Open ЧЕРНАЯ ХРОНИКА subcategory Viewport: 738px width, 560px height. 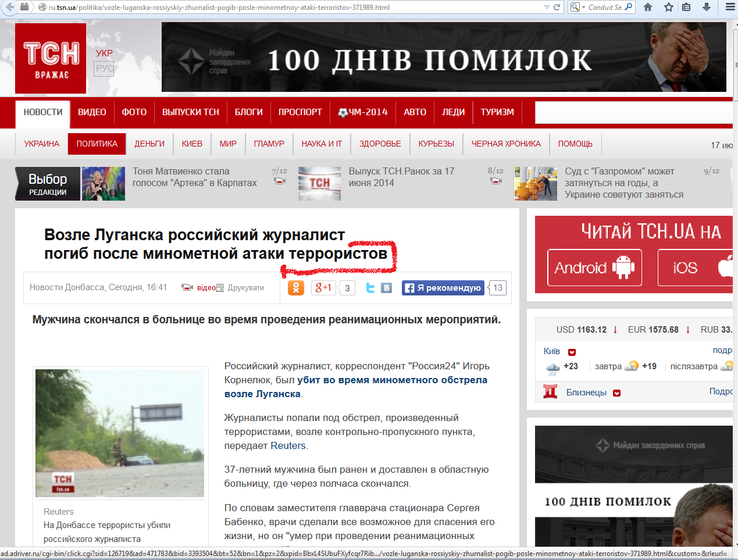[506, 144]
